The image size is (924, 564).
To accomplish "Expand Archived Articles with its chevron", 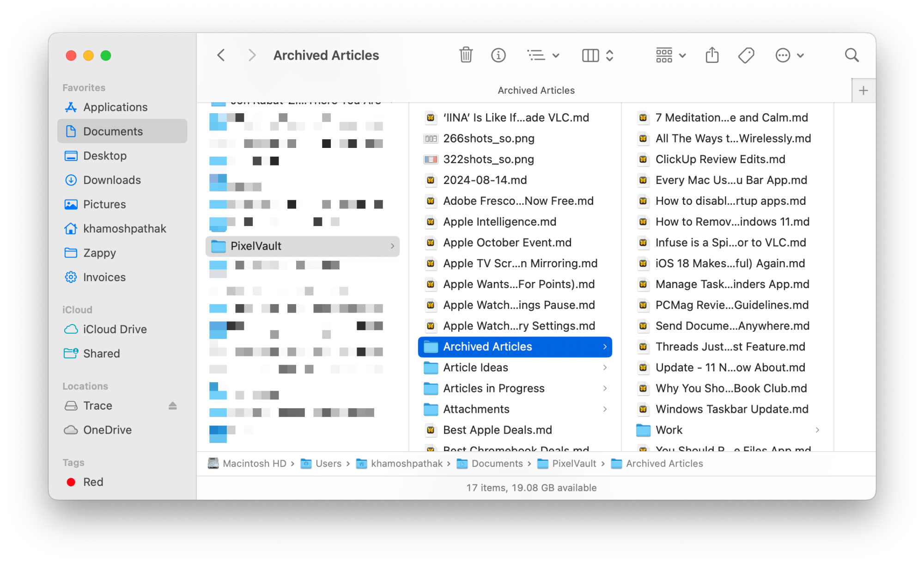I will point(605,347).
